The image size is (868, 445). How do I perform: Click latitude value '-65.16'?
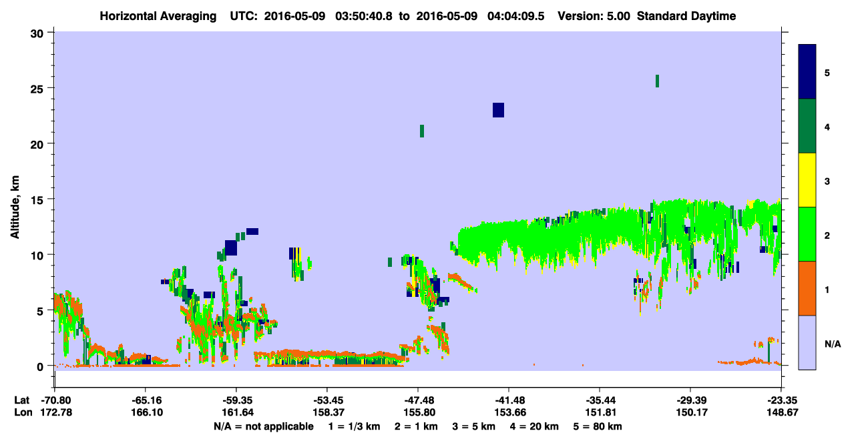pos(145,400)
